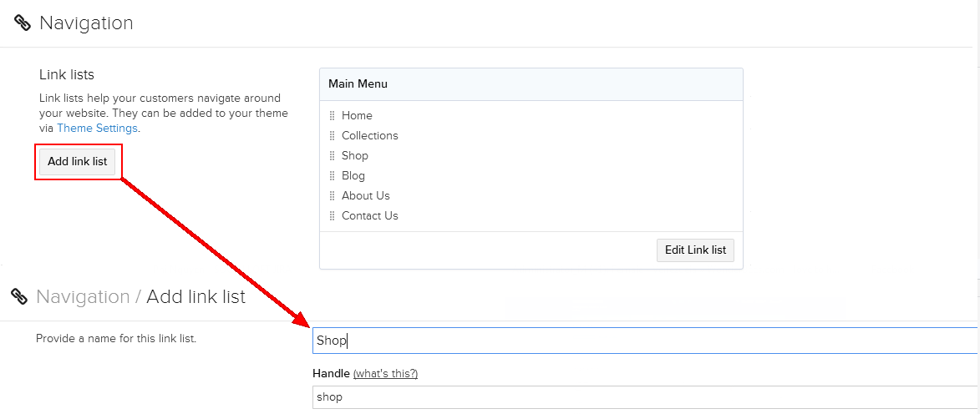Open Edit Link list for Main Menu

[x=695, y=250]
